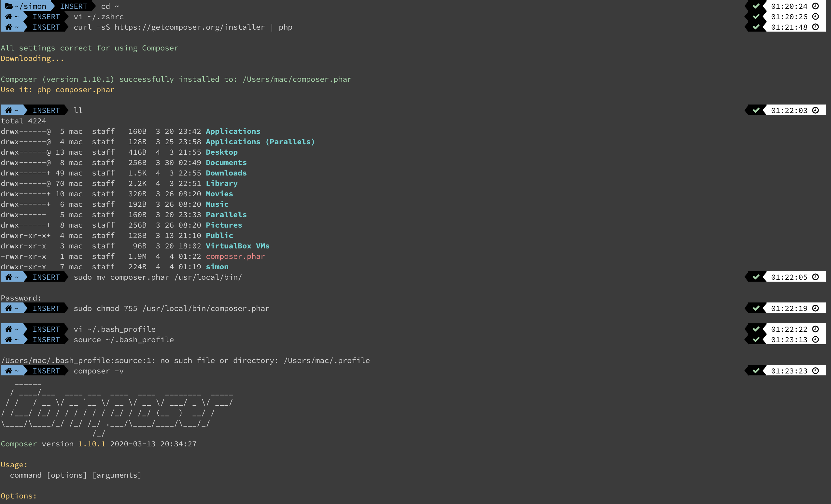Click the date 2020-03-13 20:34:27
Viewport: 831px width, 504px height.
(153, 444)
